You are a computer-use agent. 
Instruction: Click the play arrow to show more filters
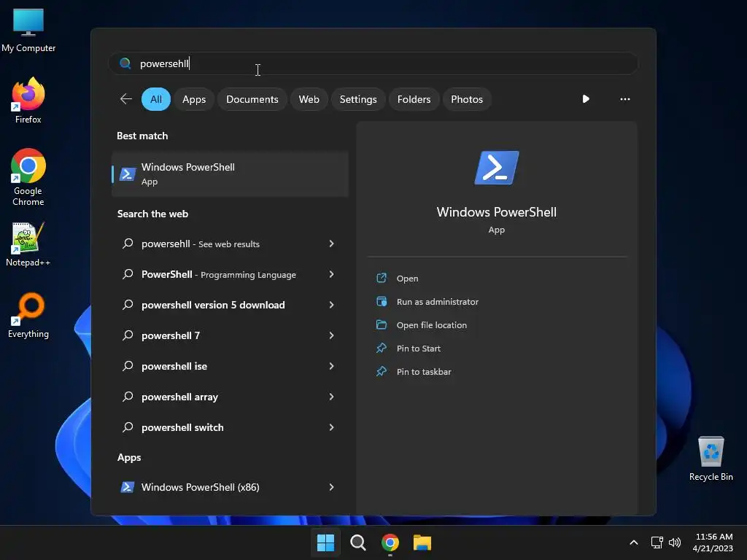pyautogui.click(x=586, y=99)
